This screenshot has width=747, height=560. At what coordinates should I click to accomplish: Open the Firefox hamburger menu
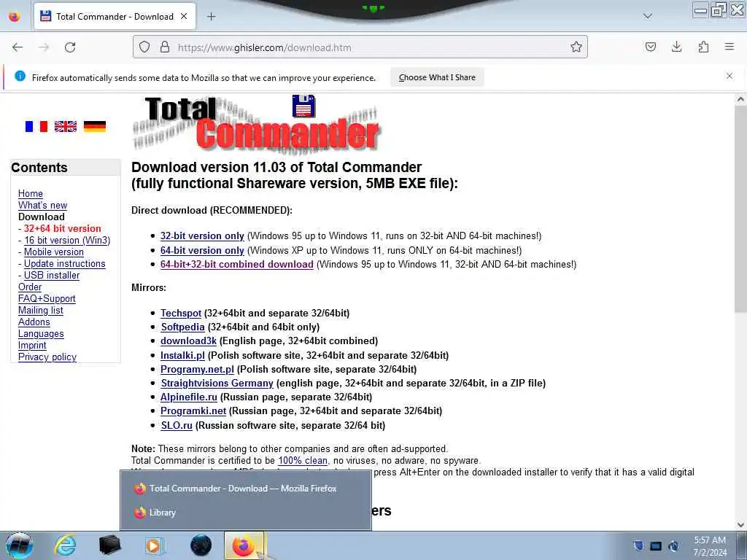729,47
